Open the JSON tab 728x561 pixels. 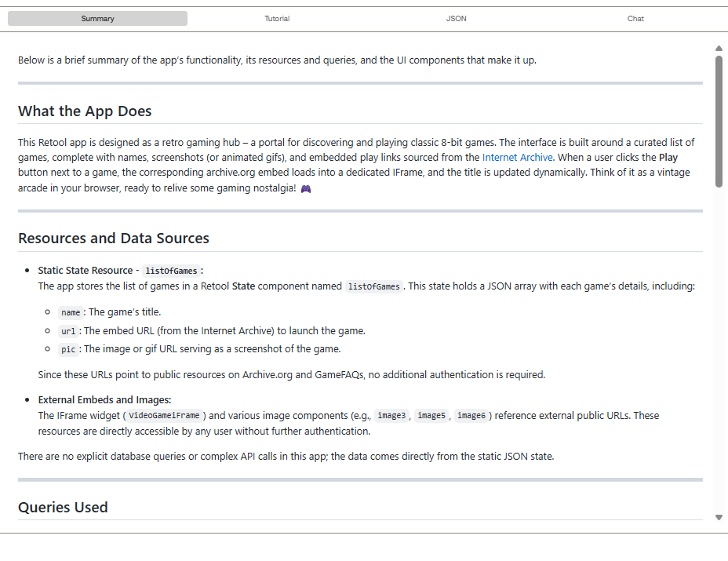pos(456,19)
